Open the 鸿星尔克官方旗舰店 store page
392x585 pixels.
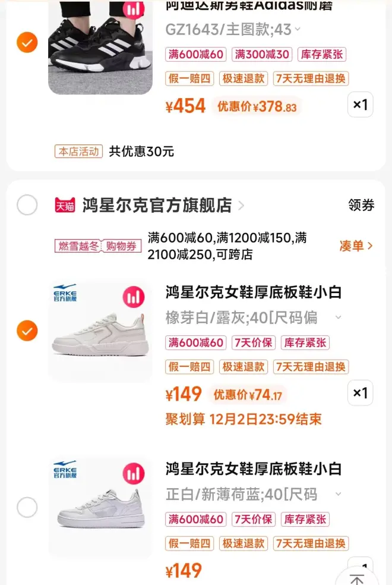pos(157,206)
